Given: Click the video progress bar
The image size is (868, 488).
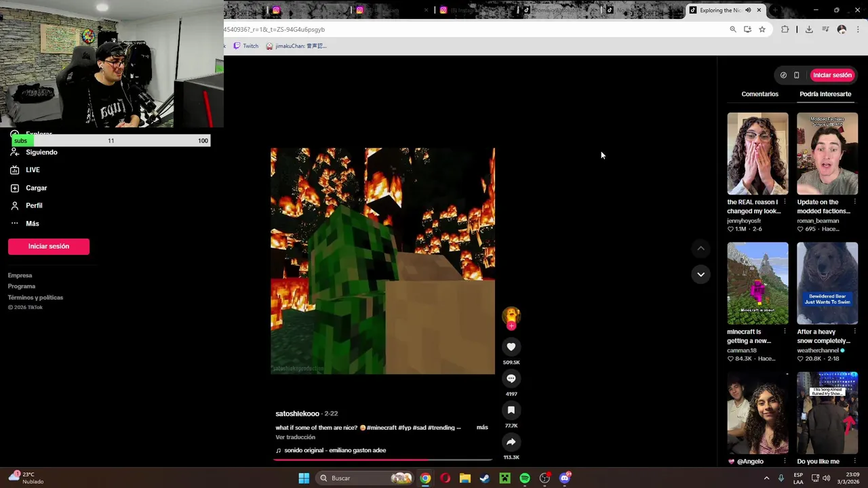Looking at the screenshot, I should point(382,460).
